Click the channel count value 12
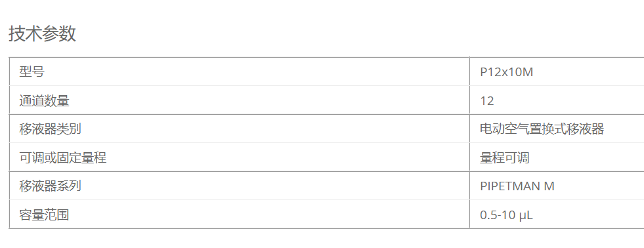This screenshot has width=644, height=248. [x=486, y=100]
